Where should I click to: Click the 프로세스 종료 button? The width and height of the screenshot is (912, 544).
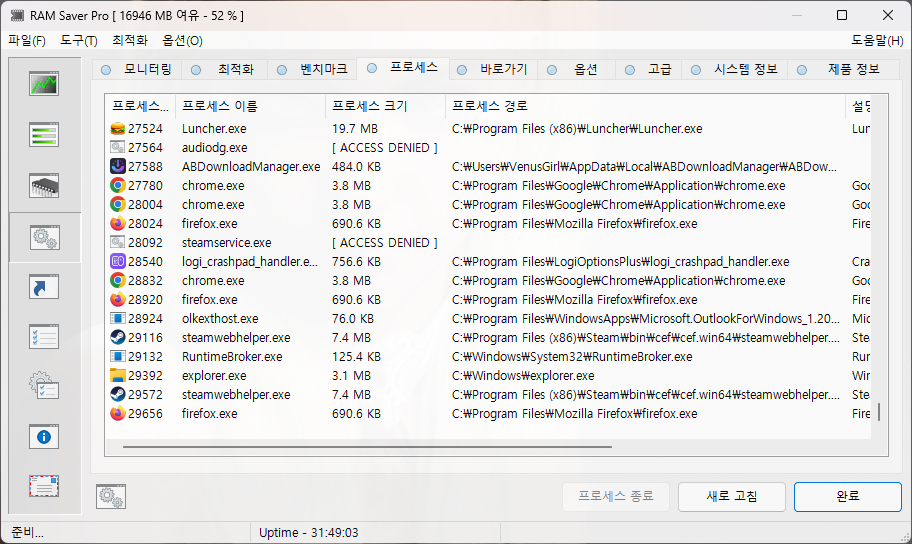[615, 496]
